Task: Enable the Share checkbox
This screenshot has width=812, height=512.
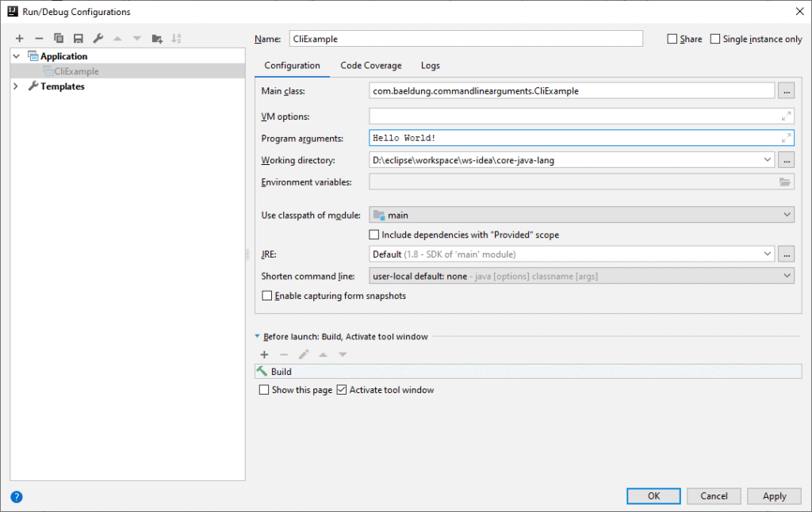Action: 672,39
